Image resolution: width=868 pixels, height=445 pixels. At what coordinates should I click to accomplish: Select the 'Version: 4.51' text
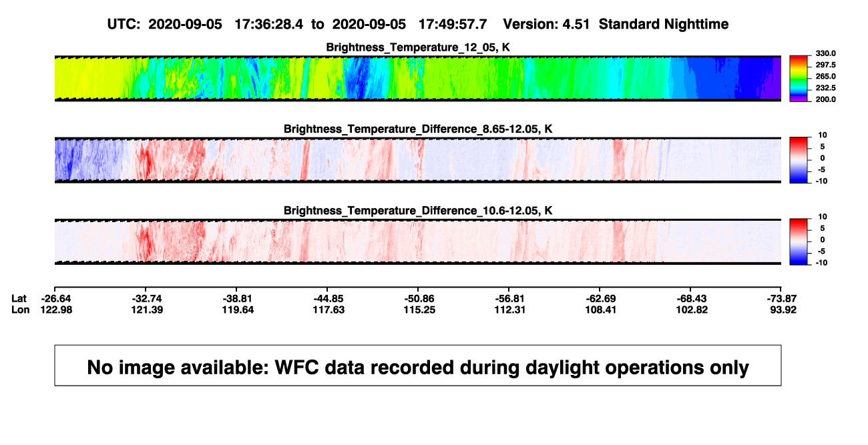point(548,24)
